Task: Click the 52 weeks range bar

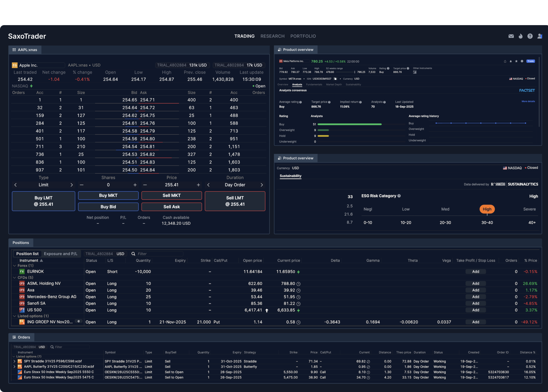Action: (x=345, y=72)
